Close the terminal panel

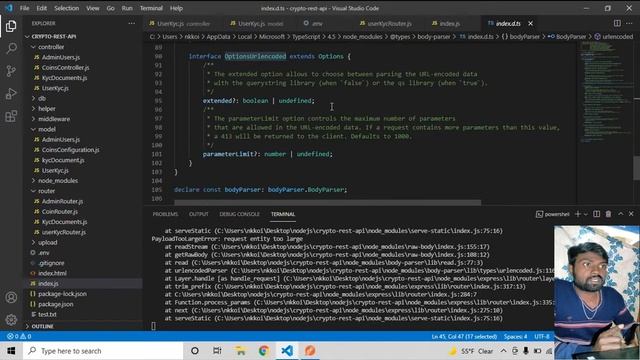pos(631,214)
